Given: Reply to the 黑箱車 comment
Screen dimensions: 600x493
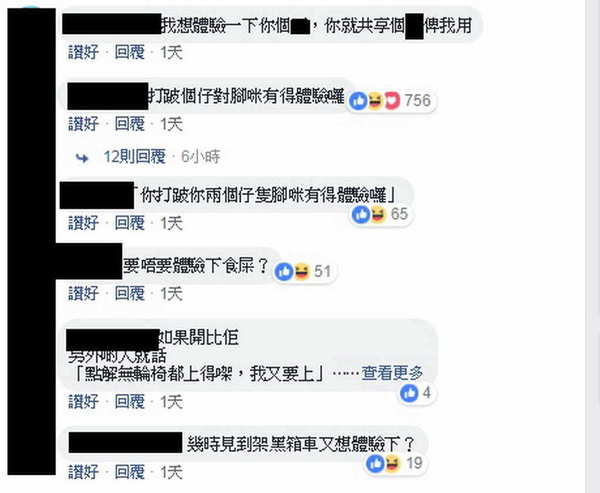Looking at the screenshot, I should pos(130,472).
